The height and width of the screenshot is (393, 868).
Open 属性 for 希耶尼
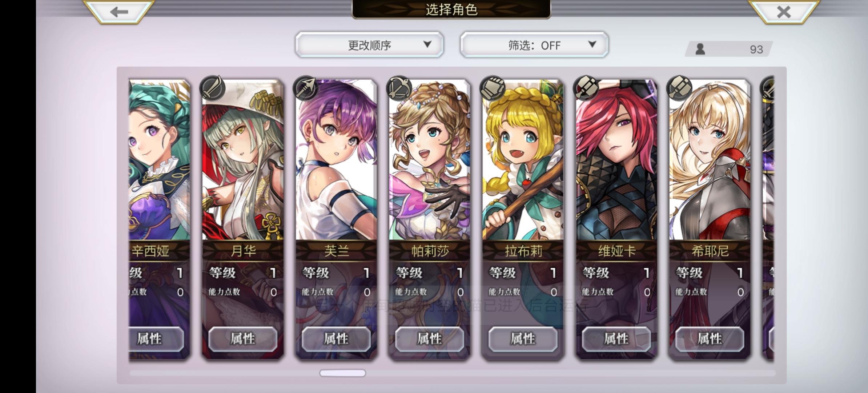point(710,339)
